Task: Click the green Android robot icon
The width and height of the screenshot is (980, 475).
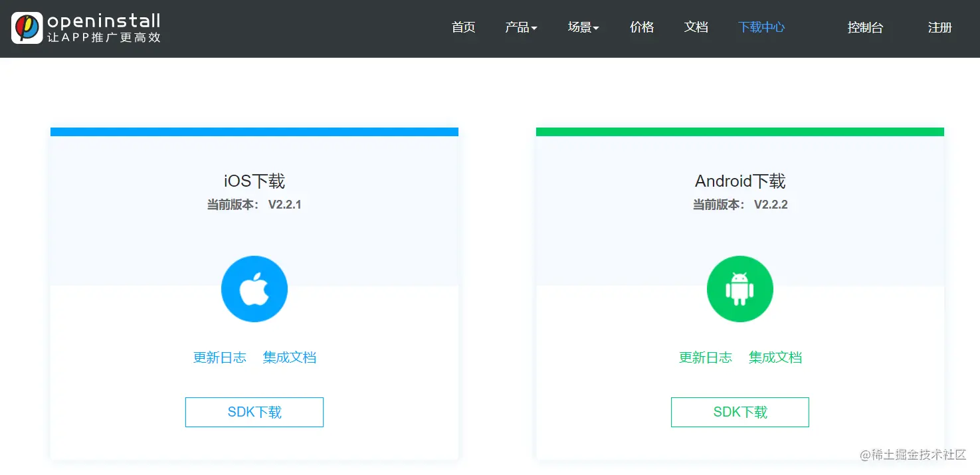Action: 740,289
